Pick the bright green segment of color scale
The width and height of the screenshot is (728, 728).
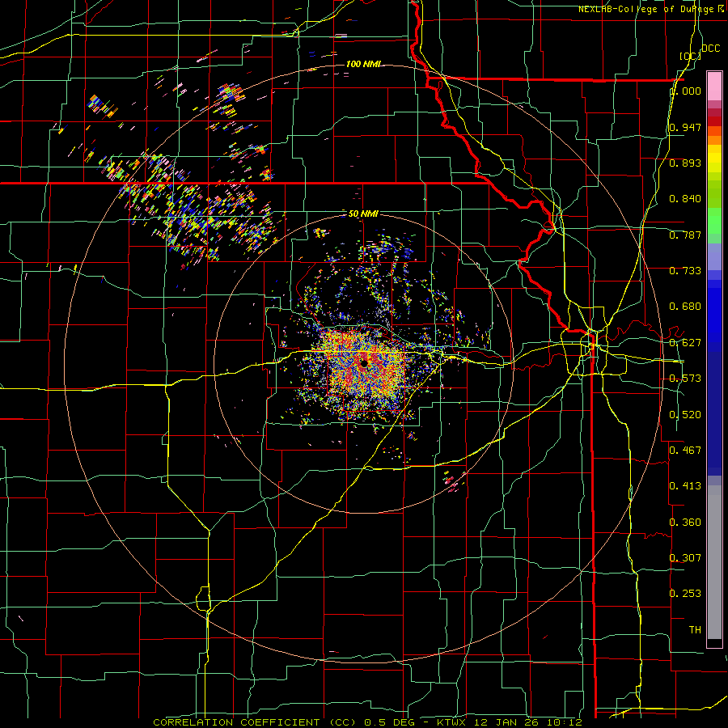714,221
